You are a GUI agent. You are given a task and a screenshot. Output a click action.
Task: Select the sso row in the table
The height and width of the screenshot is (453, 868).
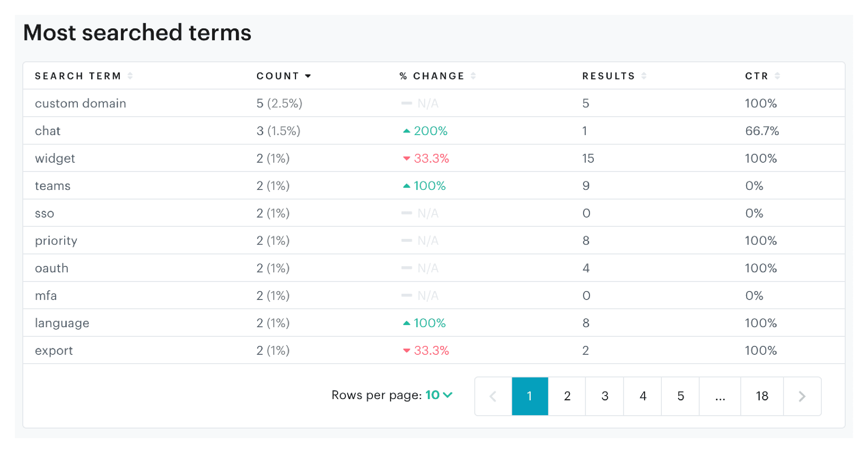pyautogui.click(x=45, y=213)
